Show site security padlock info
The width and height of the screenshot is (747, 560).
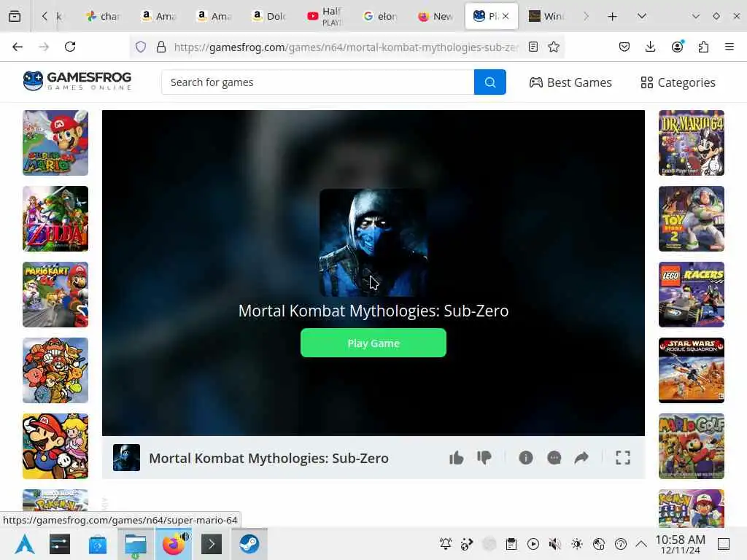point(161,47)
